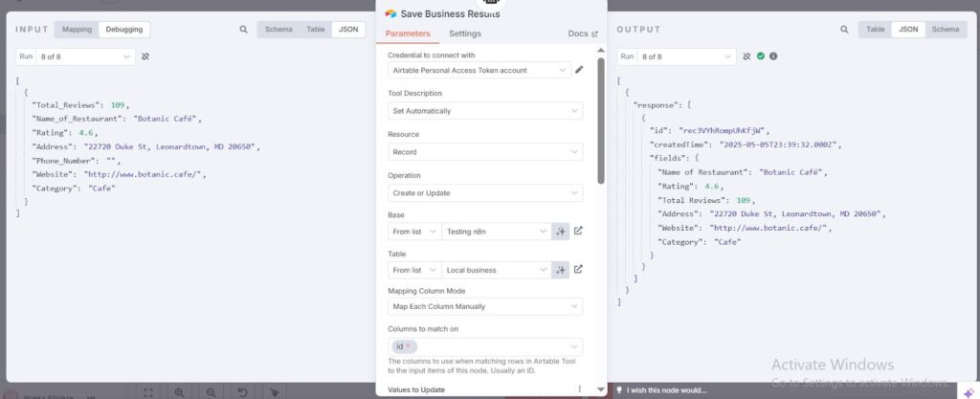The width and height of the screenshot is (980, 399).
Task: Click the Airtable node logo icon
Action: click(x=390, y=13)
